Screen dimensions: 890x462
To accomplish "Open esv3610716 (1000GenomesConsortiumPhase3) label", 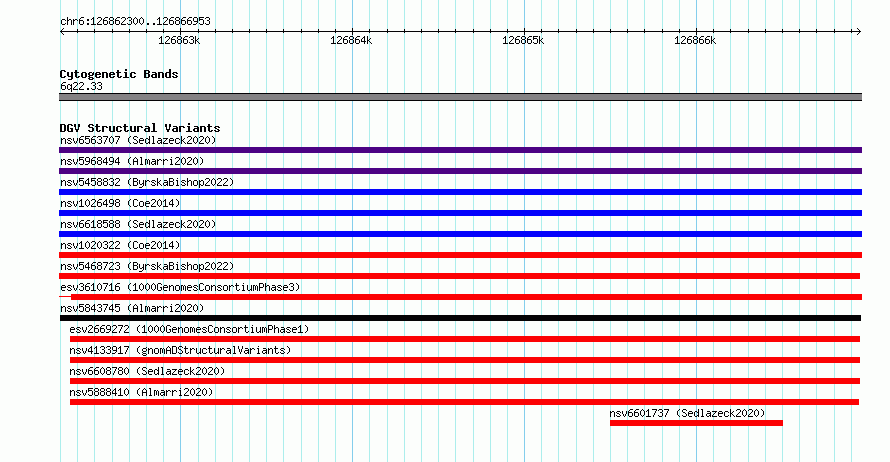I will [180, 287].
